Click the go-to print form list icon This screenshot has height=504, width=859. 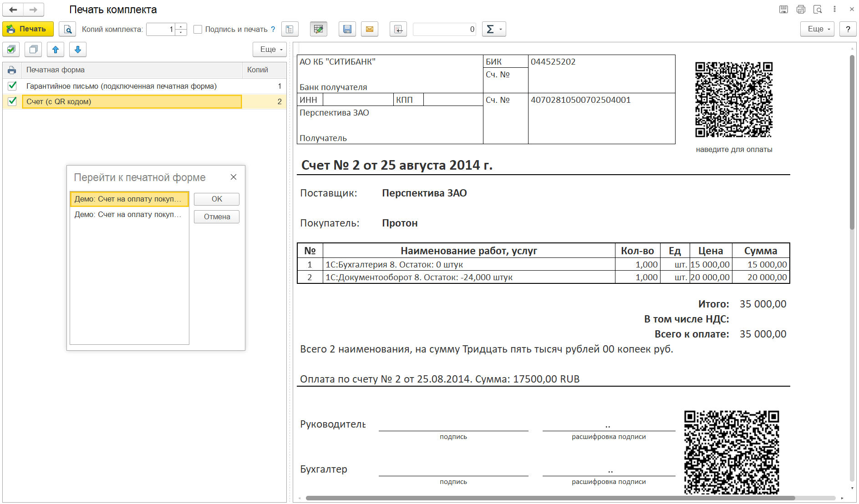pos(290,29)
